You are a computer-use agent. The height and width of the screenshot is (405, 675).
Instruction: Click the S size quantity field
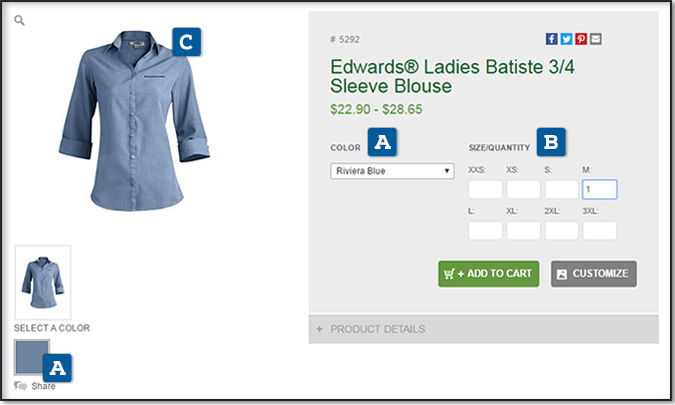pos(561,189)
